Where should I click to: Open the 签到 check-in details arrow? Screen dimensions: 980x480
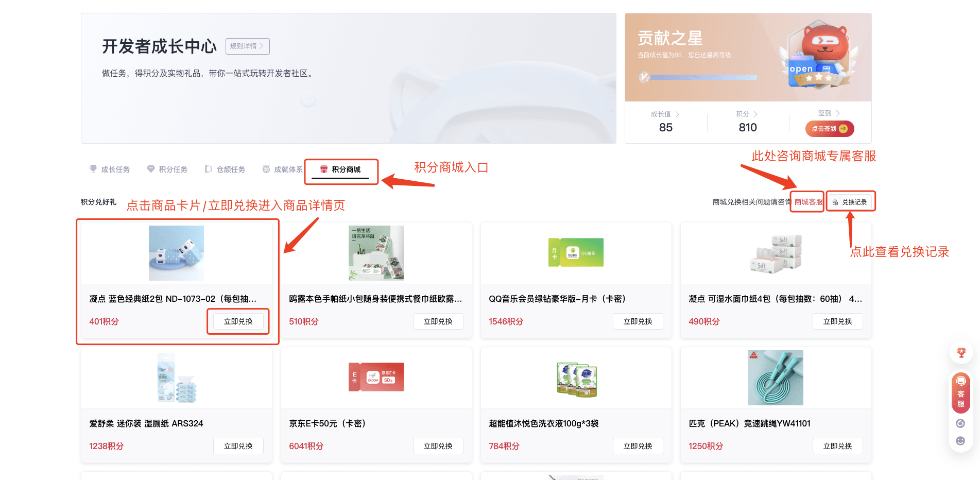829,113
